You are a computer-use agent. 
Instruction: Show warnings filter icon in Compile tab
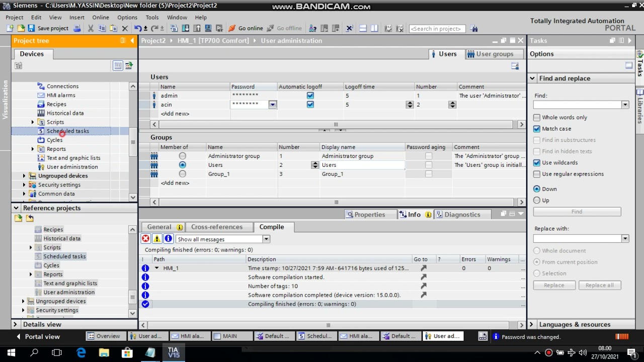[x=157, y=239]
